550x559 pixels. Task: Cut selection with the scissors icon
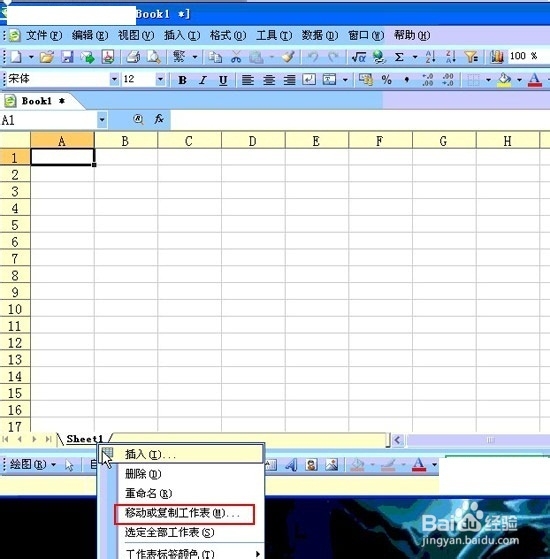(236, 57)
